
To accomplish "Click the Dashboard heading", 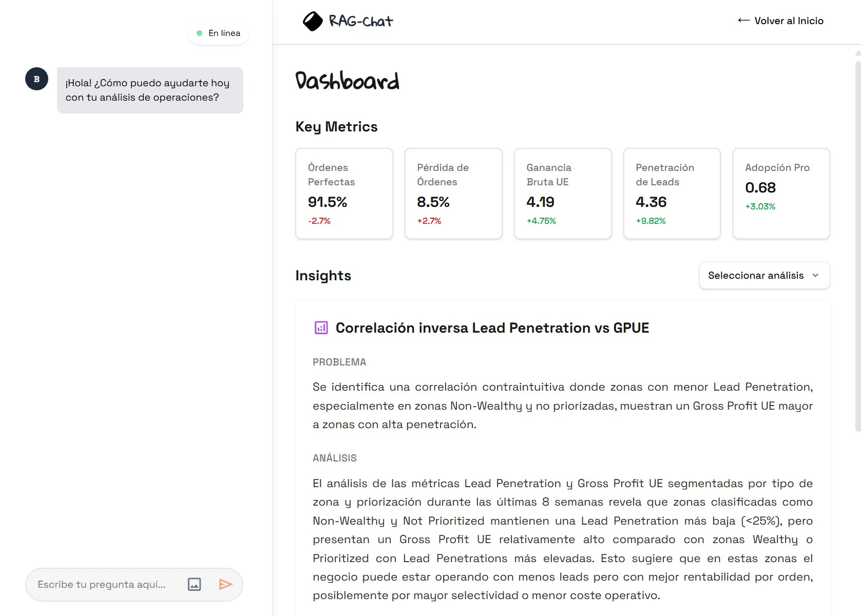I will point(347,81).
